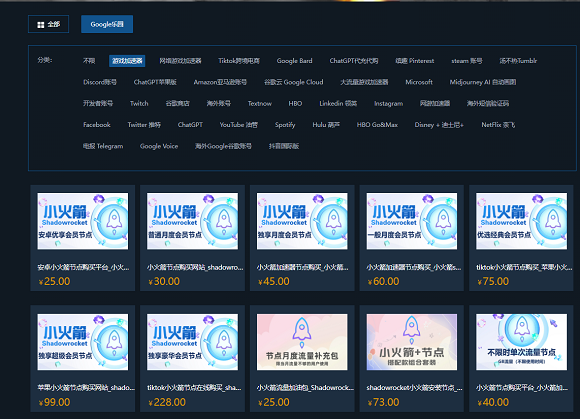Image resolution: width=580 pixels, height=419 pixels.
Task: Choose the 不限 category filter
Action: click(89, 61)
